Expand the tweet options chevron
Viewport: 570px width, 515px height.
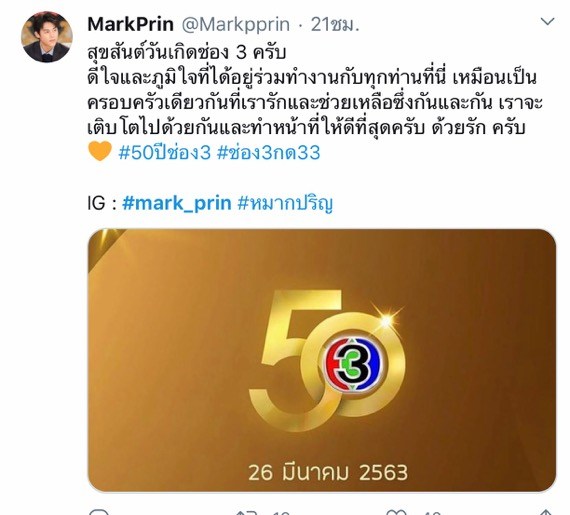click(547, 22)
